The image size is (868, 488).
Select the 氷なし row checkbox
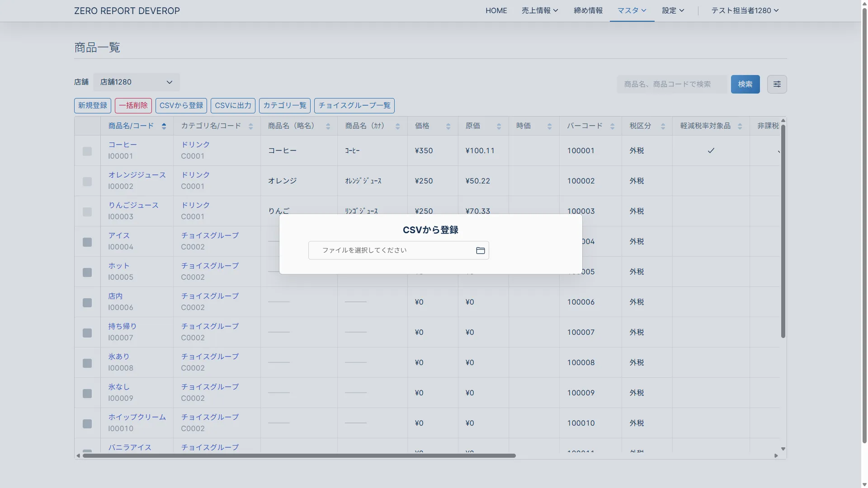(87, 394)
